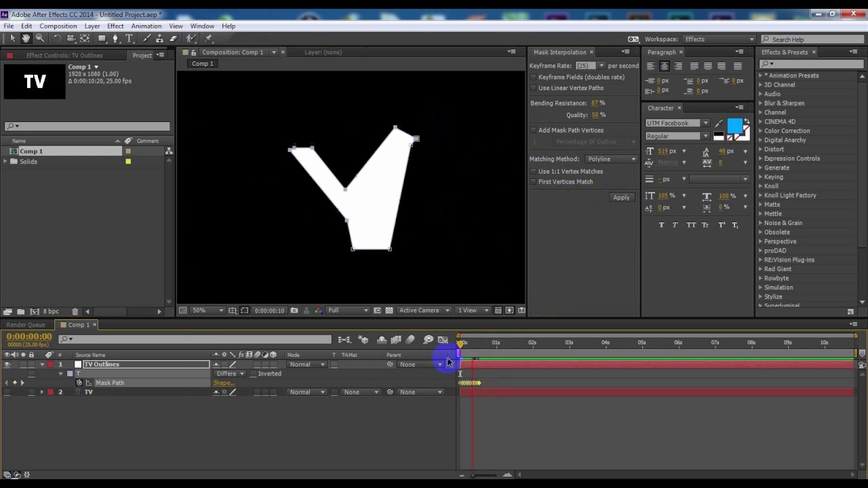This screenshot has height=488, width=868.
Task: Select the Puppet Pin tool
Action: (208, 39)
